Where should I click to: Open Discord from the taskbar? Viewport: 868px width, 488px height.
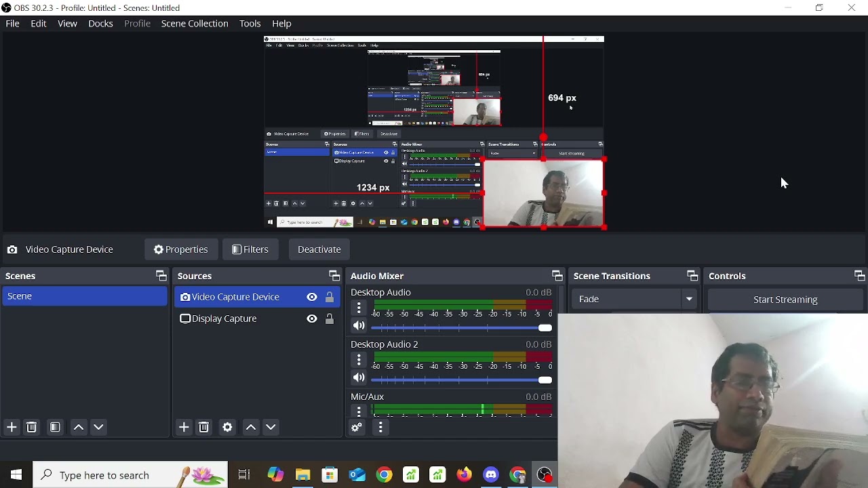[491, 475]
